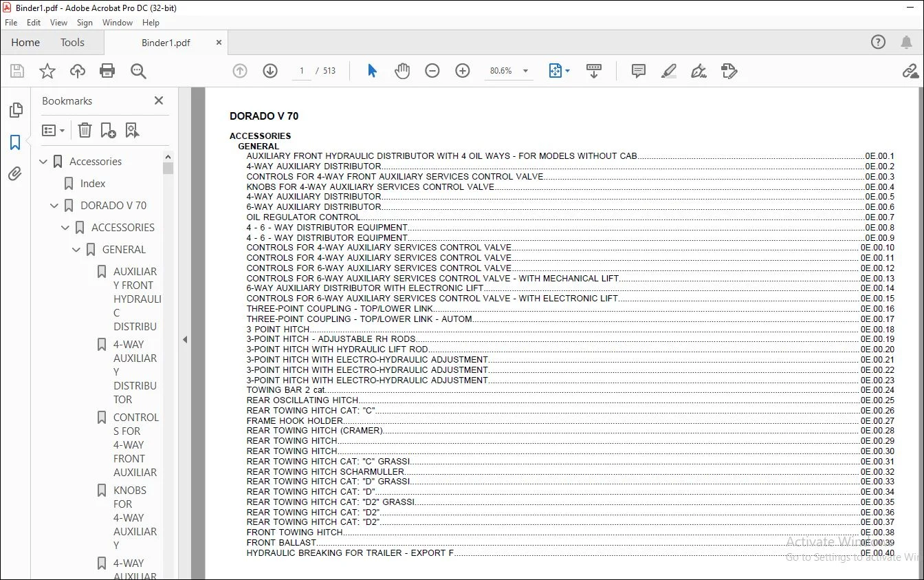Select CONTROLS FOR 4-WAY FRONT AUXILIAR bookmark

pyautogui.click(x=135, y=445)
